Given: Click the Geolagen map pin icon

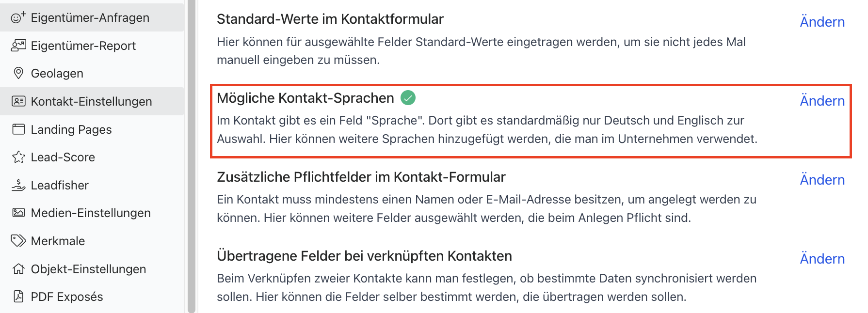Looking at the screenshot, I should click(x=18, y=73).
